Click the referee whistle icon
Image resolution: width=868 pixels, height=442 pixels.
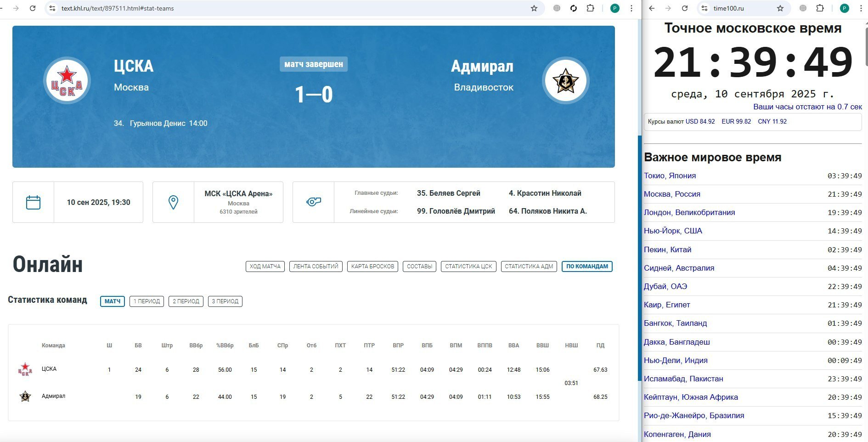[x=313, y=202]
